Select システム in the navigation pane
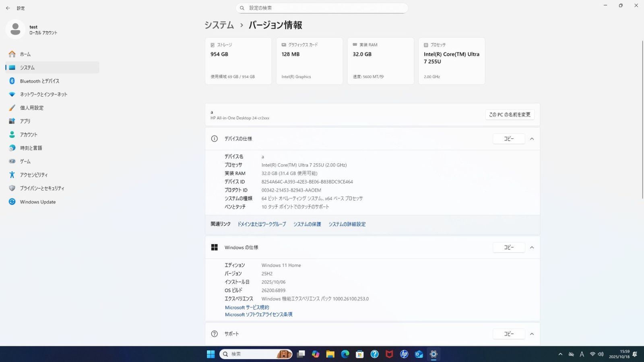Screen dimensions: 644x362 (x=27, y=68)
